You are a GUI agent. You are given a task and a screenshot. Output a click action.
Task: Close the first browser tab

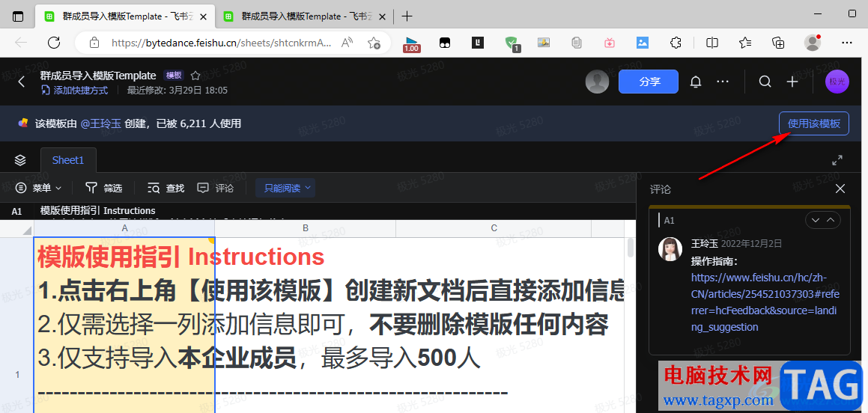click(x=203, y=16)
